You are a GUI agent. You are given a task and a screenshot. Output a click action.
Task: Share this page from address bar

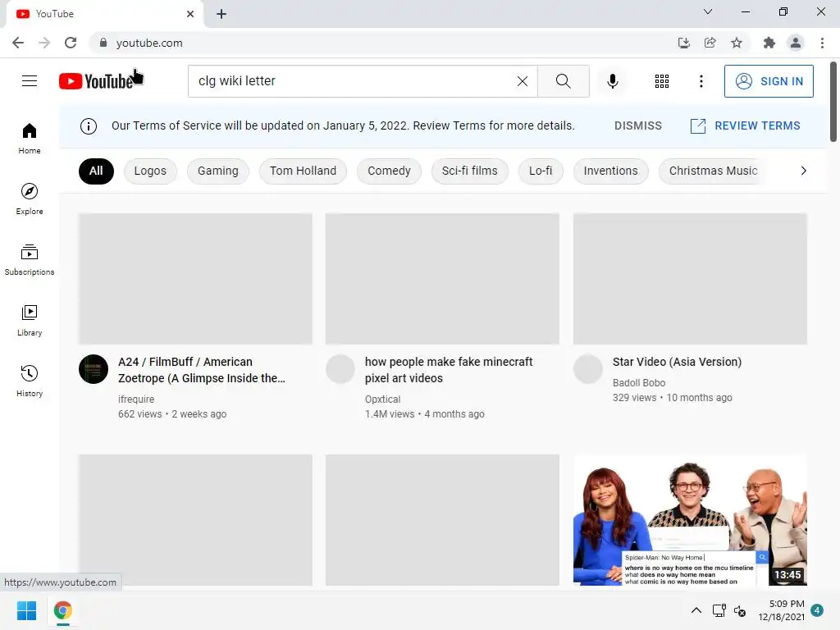point(710,43)
